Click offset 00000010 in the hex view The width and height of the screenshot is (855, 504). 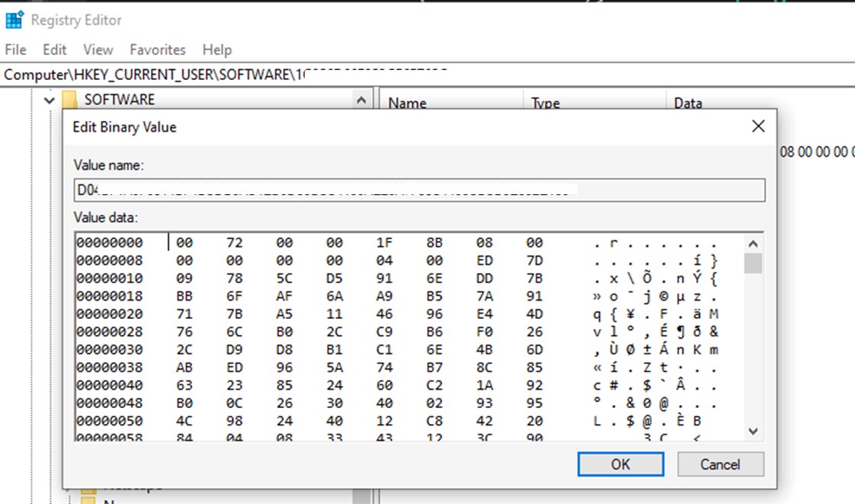(110, 279)
